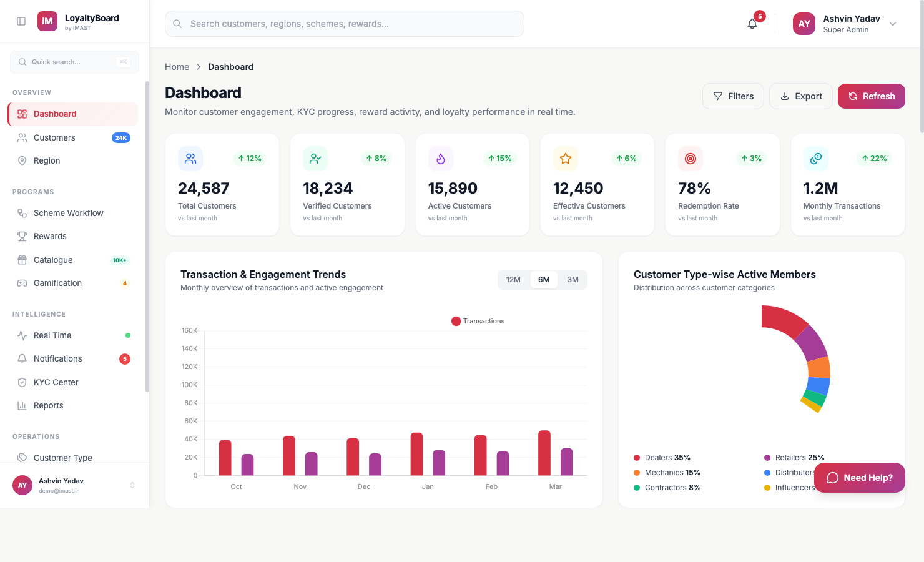Open the Filters dropdown
The height and width of the screenshot is (562, 924).
click(733, 96)
